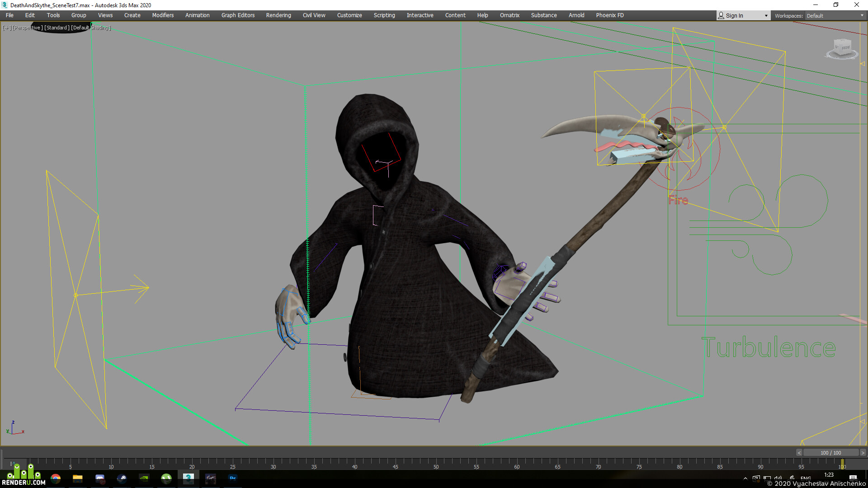Open the Phoenix FD menu

[610, 15]
